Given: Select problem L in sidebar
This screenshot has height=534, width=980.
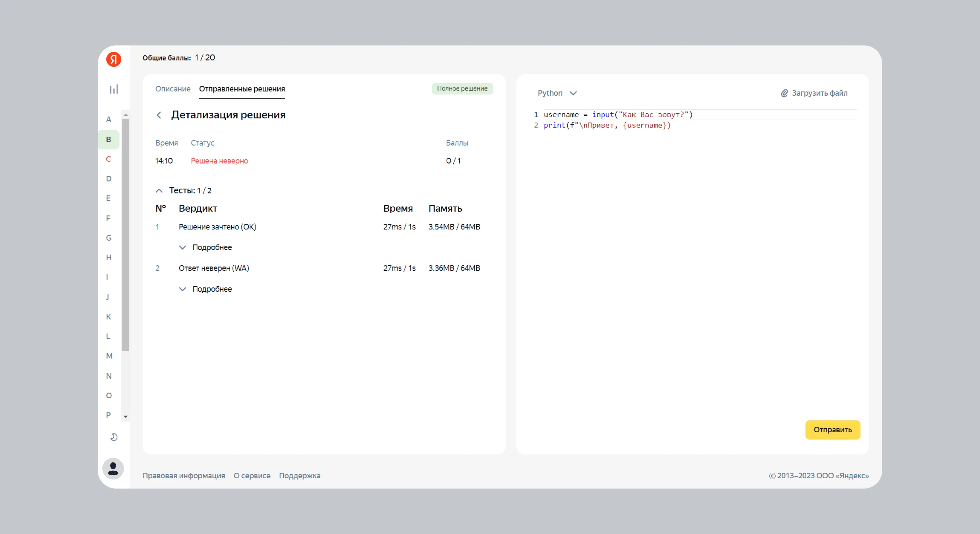Looking at the screenshot, I should [108, 336].
